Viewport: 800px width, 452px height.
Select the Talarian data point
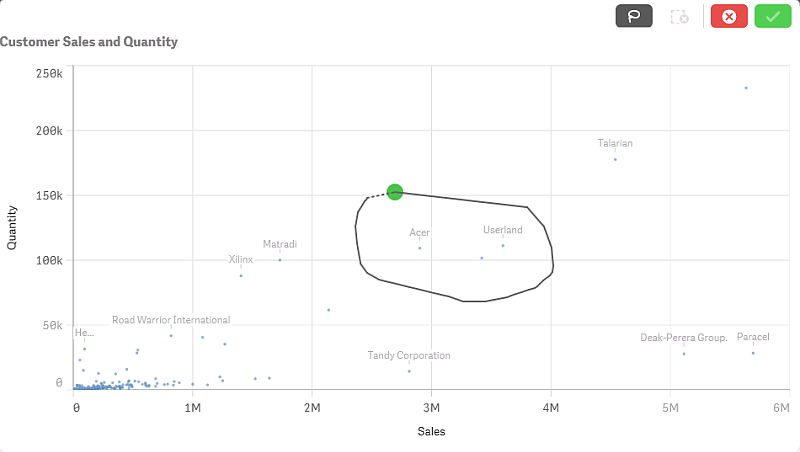615,160
